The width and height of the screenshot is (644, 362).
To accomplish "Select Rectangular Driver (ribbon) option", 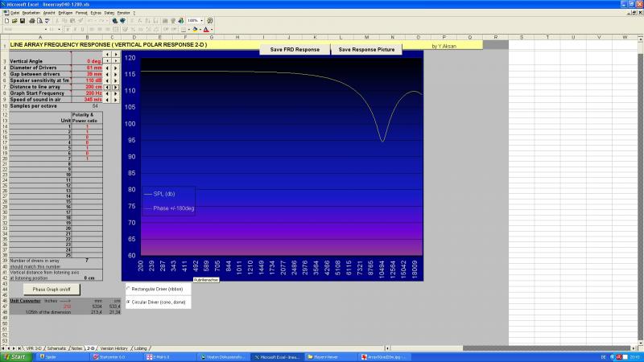I will (127, 287).
